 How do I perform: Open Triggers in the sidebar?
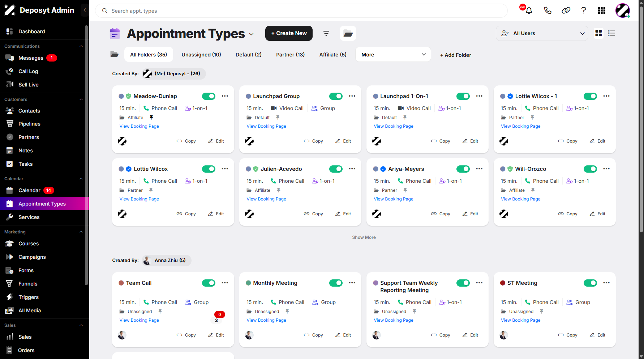[29, 297]
